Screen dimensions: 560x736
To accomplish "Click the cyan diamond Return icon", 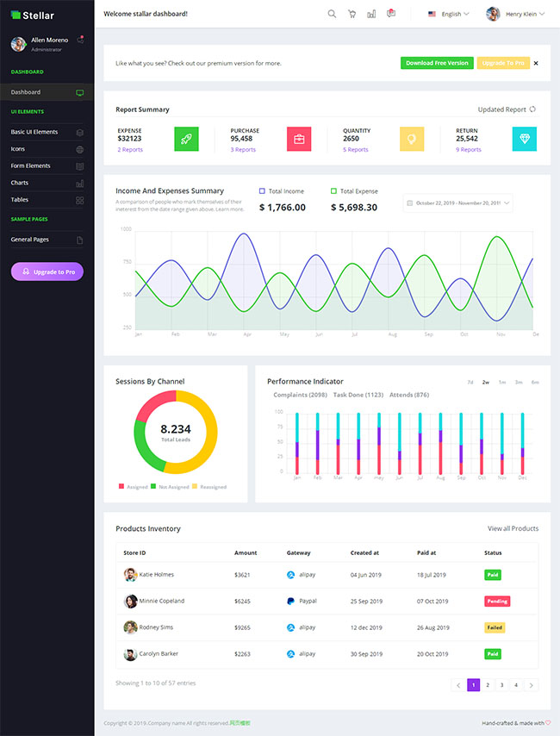I will point(524,139).
